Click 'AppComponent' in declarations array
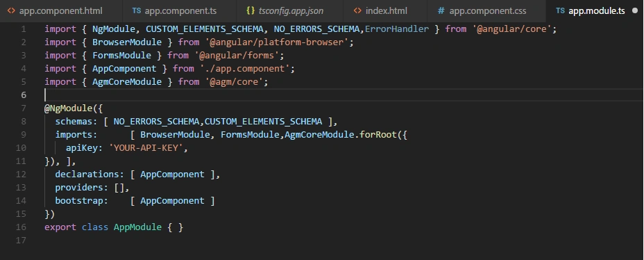This screenshot has width=644, height=260. pos(173,174)
